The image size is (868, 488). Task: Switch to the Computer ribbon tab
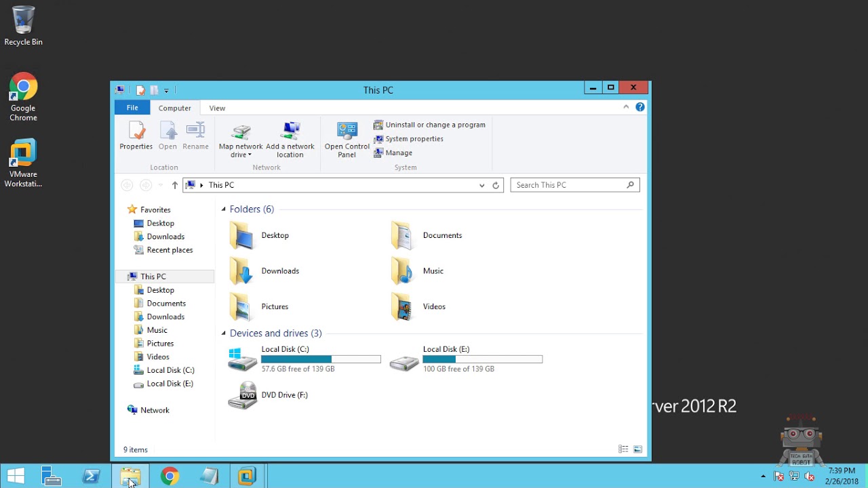[x=175, y=108]
